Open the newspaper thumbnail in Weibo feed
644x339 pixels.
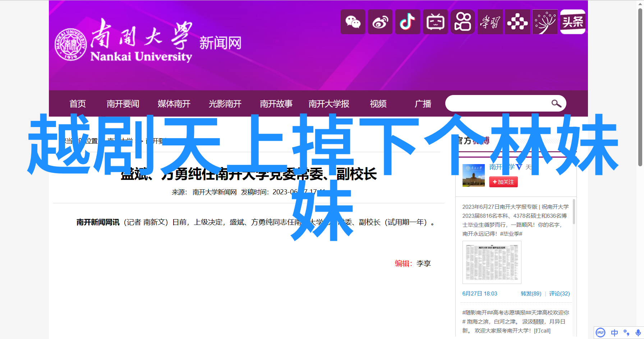tap(492, 262)
